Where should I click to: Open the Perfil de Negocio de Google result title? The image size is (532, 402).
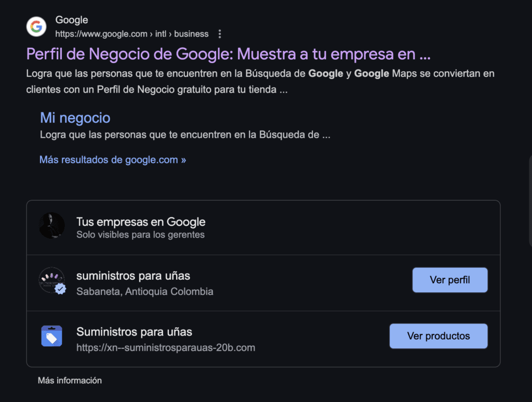pos(228,54)
